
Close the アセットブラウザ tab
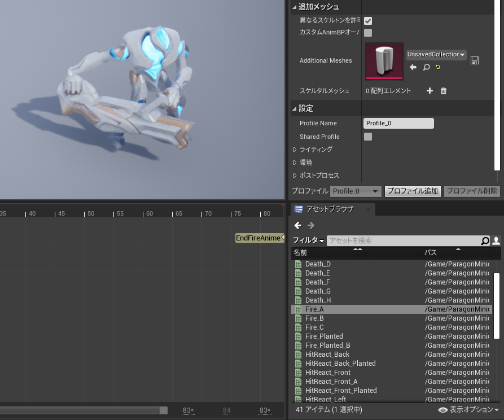(x=368, y=209)
